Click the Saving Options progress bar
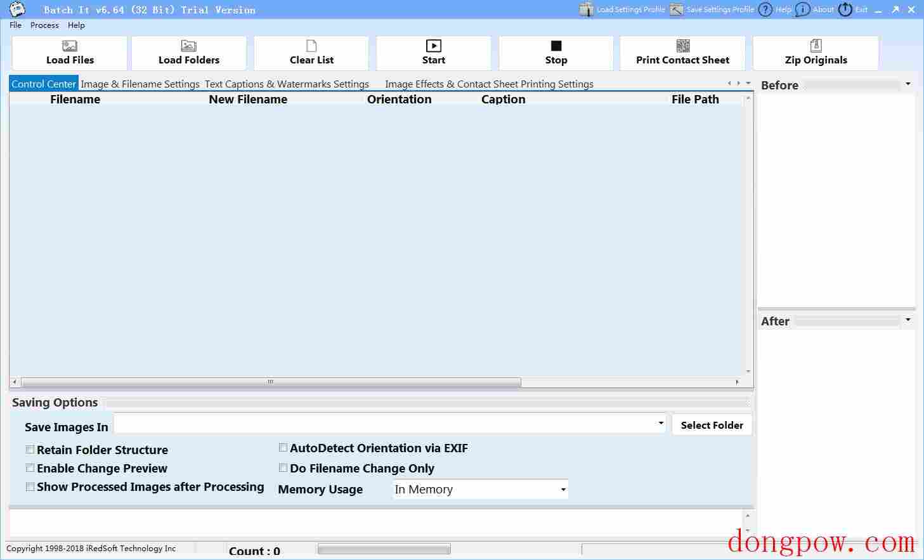The height and width of the screenshot is (560, 924). pyautogui.click(x=427, y=403)
